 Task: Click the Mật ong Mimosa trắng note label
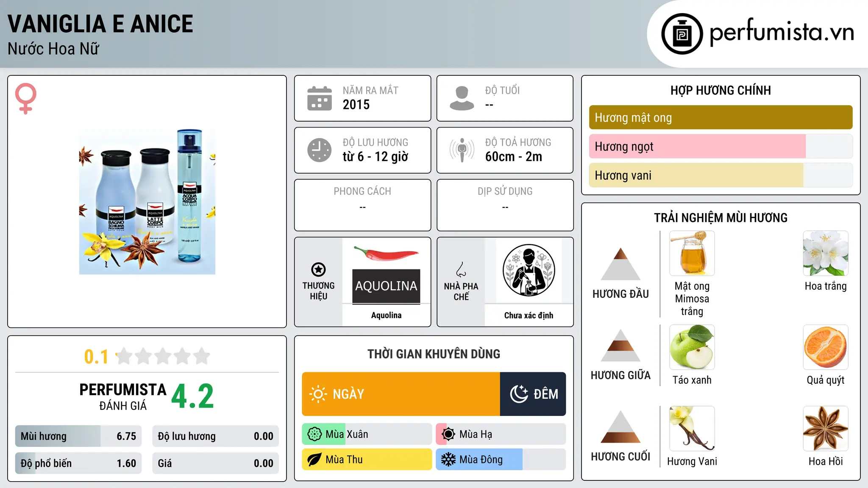pos(692,299)
